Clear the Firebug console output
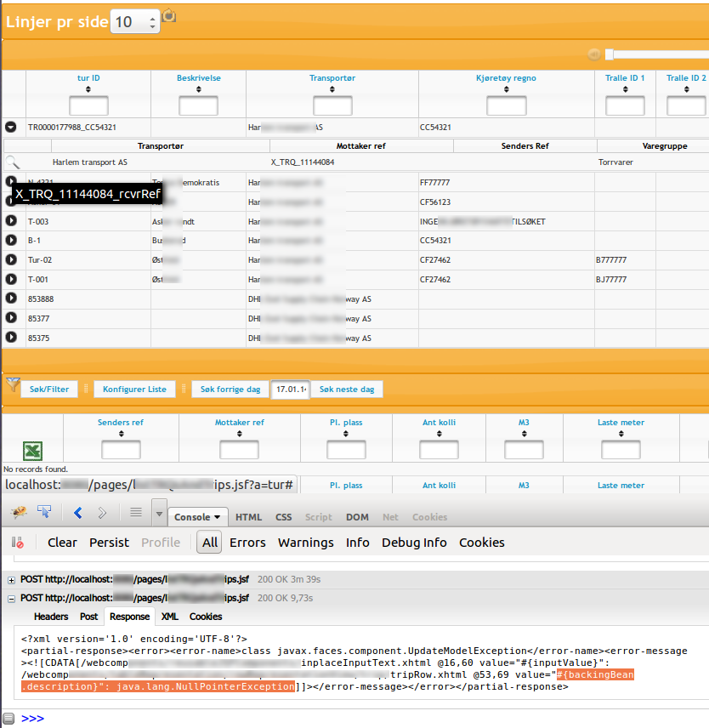This screenshot has width=709, height=728. (x=60, y=542)
